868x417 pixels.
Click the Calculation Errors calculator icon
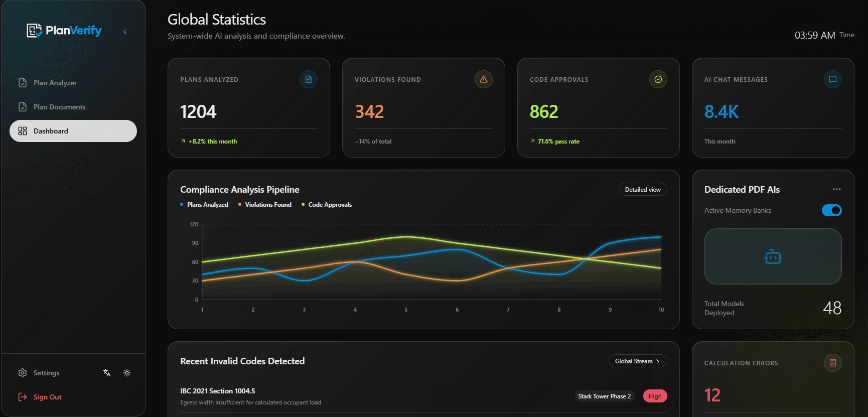click(833, 363)
